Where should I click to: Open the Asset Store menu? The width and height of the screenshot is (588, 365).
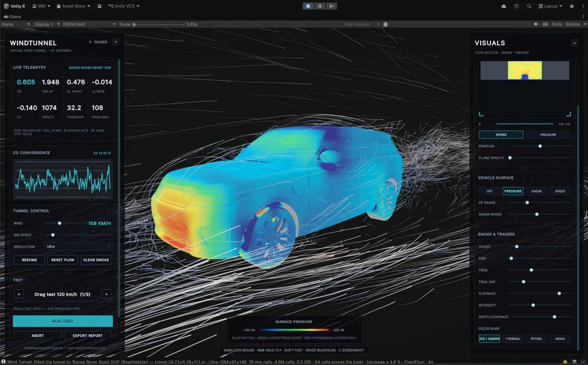pyautogui.click(x=73, y=6)
